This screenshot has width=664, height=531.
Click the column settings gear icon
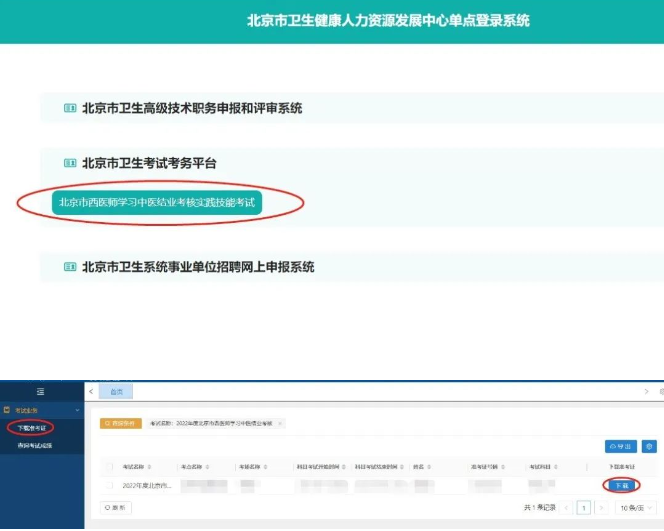[649, 446]
